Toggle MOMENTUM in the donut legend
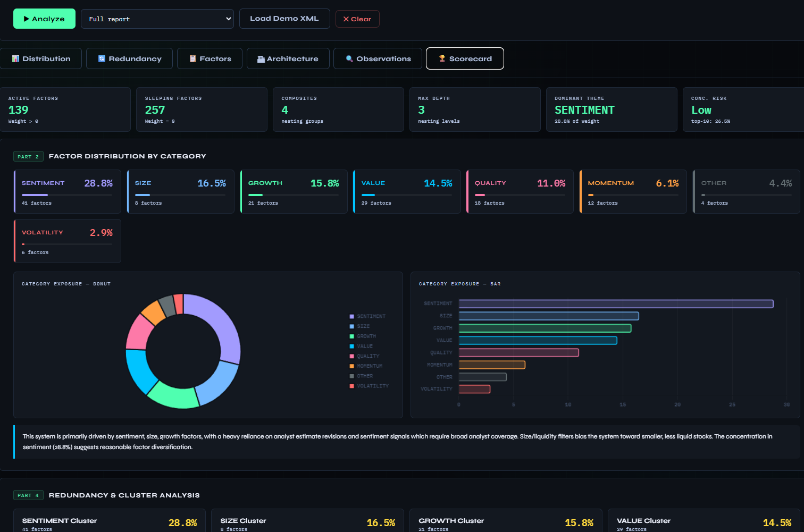This screenshot has width=804, height=532. tap(369, 366)
